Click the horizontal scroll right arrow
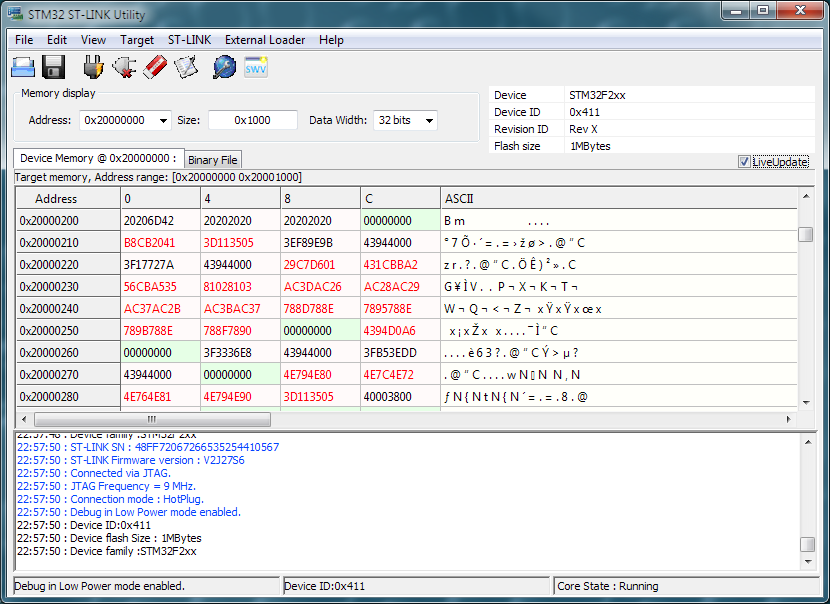This screenshot has height=604, width=830. 789,419
